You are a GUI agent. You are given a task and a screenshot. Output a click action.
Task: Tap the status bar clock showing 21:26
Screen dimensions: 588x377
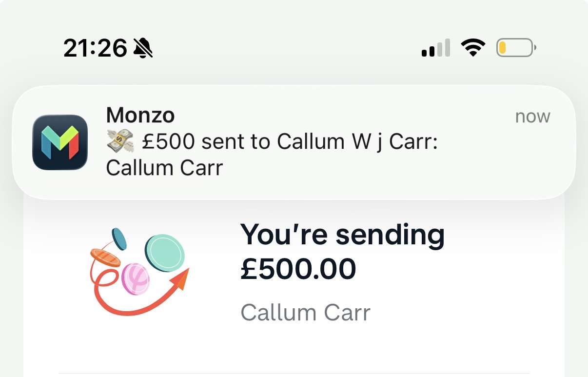[x=95, y=48]
